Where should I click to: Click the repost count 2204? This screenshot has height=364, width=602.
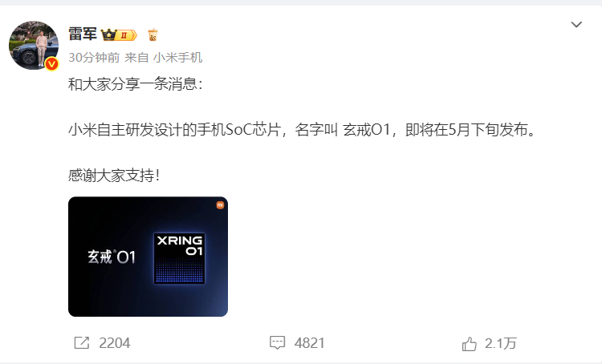115,343
